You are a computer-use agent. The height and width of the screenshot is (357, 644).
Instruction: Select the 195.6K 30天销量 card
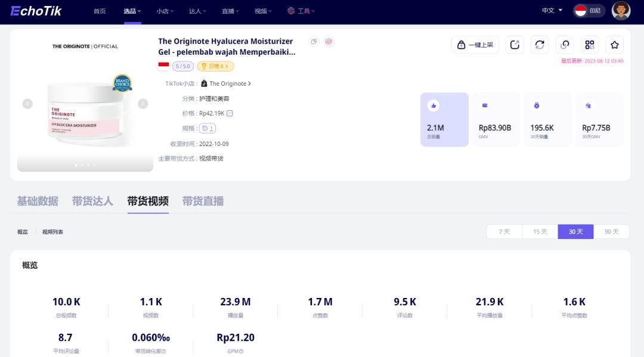click(x=548, y=119)
